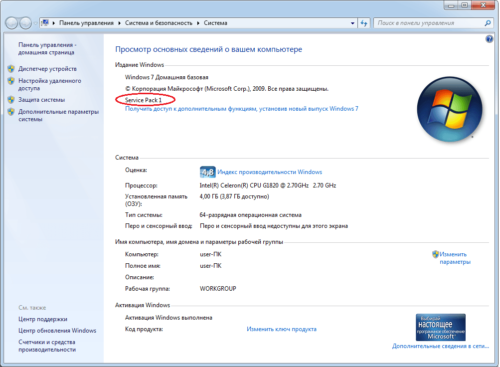Screen dimensions: 500x367
Task: Expand the arrow after Система и безопасность breadcrumb
Action: pyautogui.click(x=198, y=23)
